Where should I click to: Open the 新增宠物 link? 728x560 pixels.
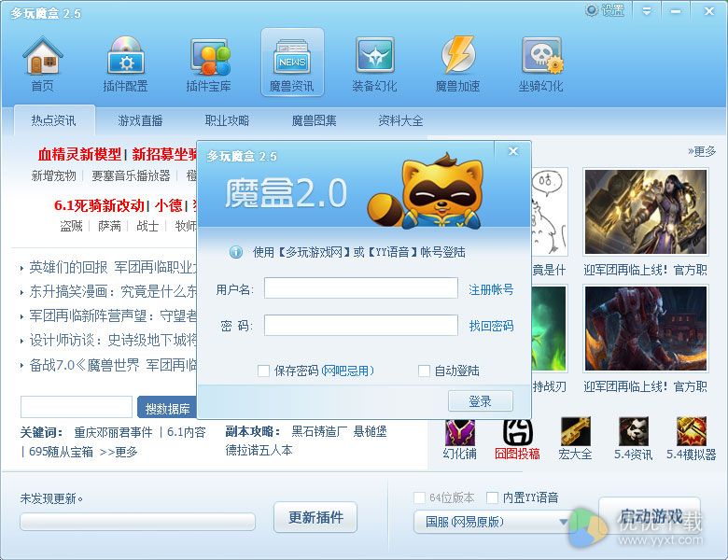(53, 175)
